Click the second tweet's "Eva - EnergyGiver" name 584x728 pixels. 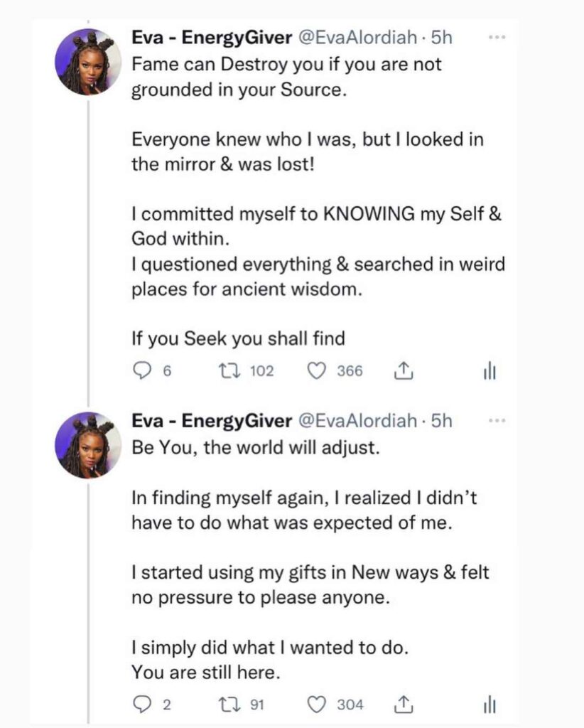pos(212,422)
